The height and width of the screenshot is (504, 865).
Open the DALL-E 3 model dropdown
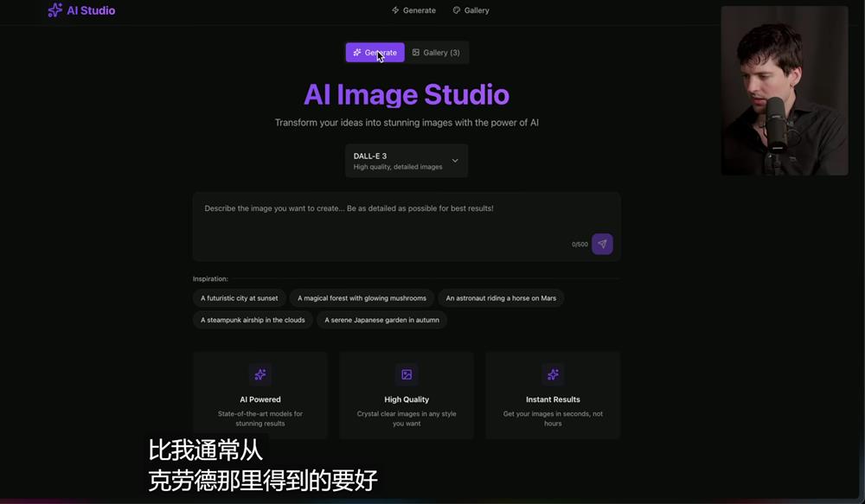click(x=407, y=161)
